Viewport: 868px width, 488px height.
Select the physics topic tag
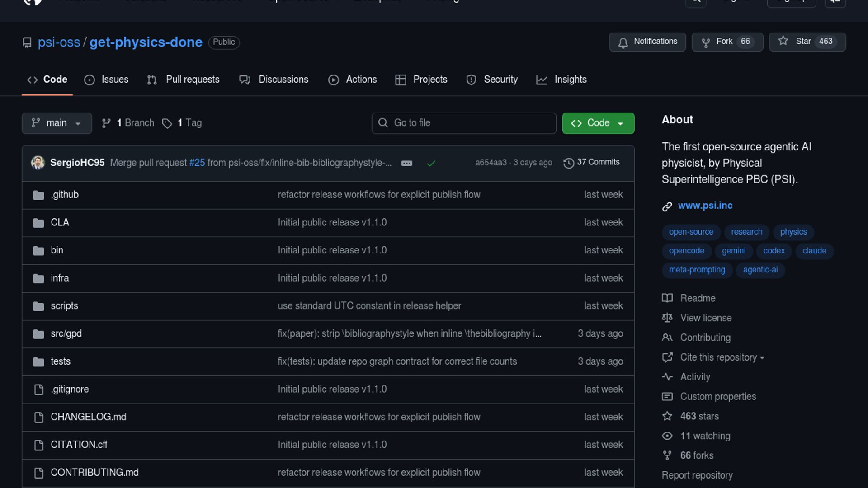[x=793, y=232]
